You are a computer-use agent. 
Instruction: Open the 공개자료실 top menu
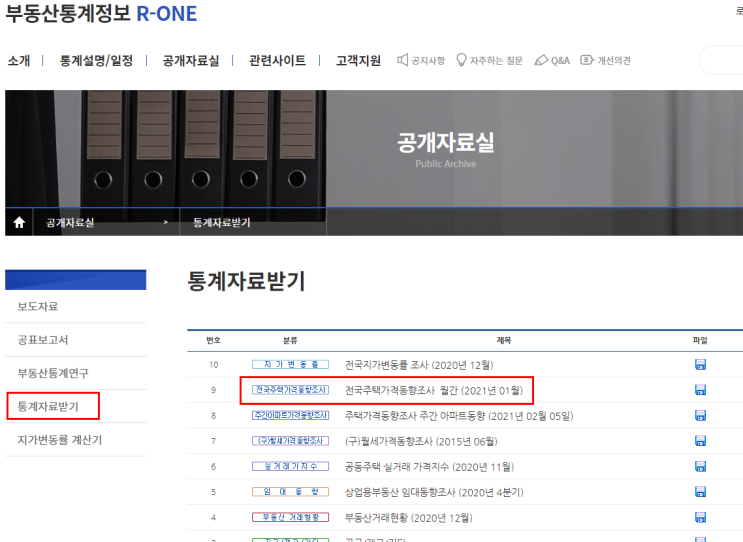190,61
